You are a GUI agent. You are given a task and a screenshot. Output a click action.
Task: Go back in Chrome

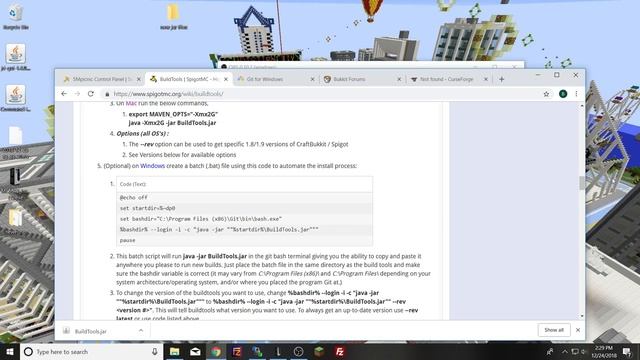point(64,94)
